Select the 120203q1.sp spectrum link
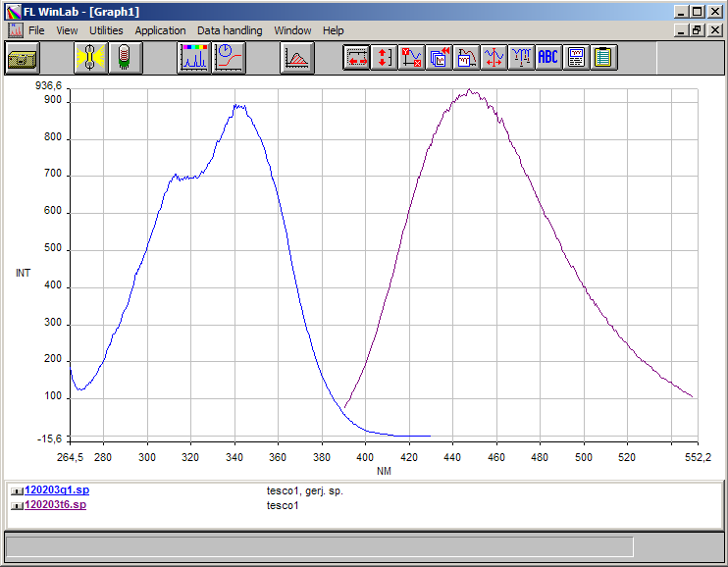728x567 pixels. point(57,490)
